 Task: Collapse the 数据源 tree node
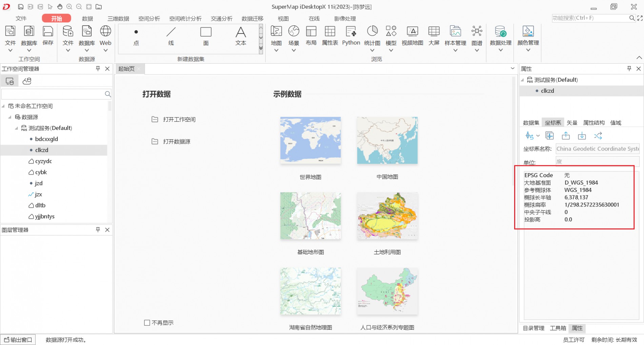[x=10, y=117]
